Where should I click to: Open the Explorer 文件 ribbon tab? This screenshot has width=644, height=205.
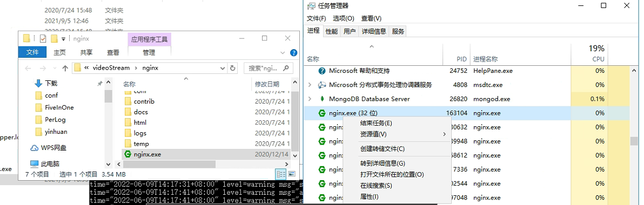click(x=32, y=52)
